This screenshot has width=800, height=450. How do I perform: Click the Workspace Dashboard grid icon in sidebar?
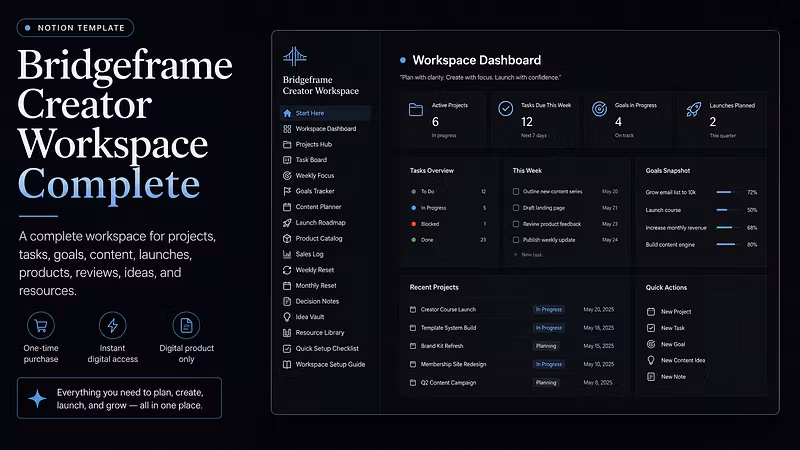pyautogui.click(x=287, y=129)
